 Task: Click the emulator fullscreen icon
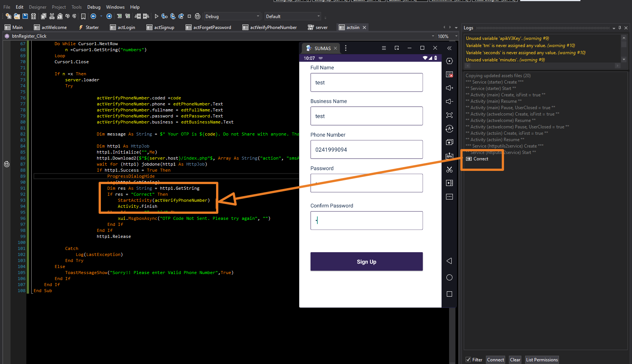449,115
